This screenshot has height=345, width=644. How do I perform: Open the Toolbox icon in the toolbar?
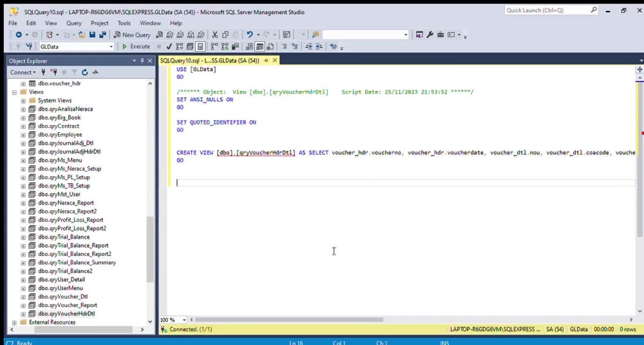(x=440, y=35)
